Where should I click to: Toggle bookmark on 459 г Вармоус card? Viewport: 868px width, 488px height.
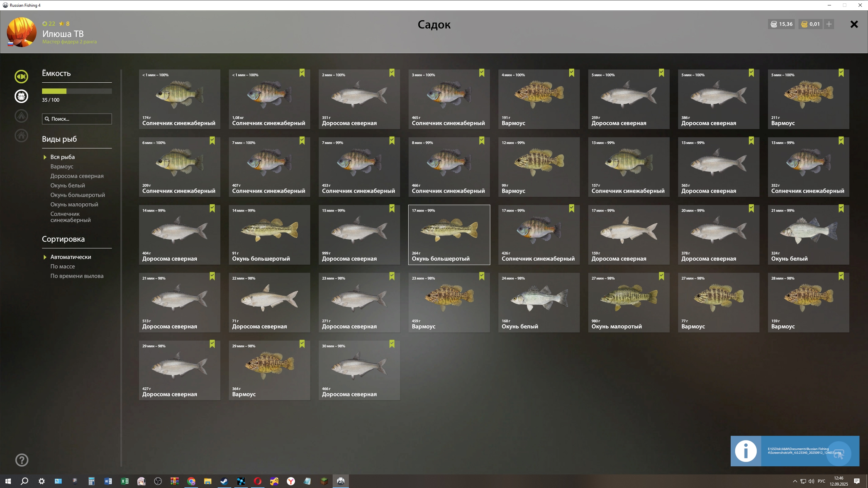(x=481, y=277)
